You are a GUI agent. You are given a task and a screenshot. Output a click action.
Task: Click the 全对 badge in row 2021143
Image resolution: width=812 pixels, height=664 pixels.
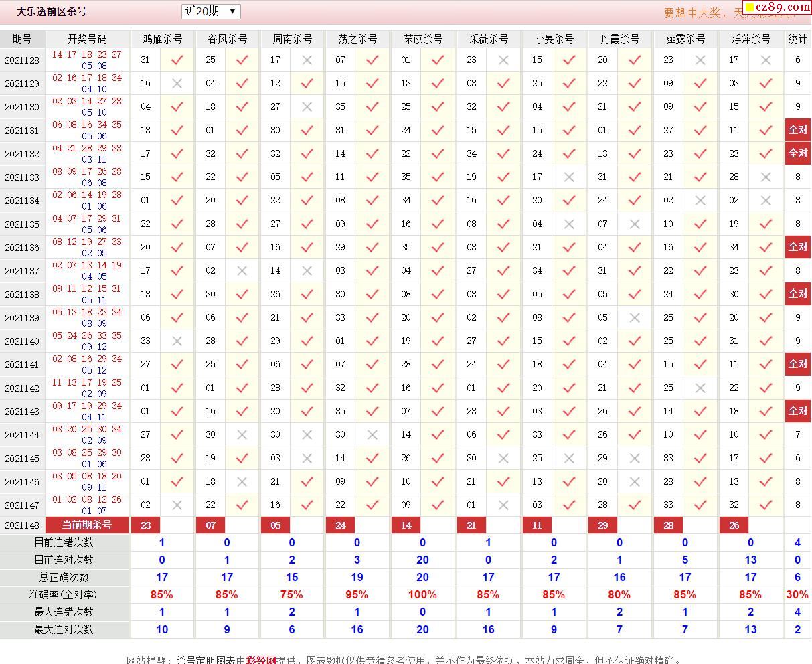[797, 411]
